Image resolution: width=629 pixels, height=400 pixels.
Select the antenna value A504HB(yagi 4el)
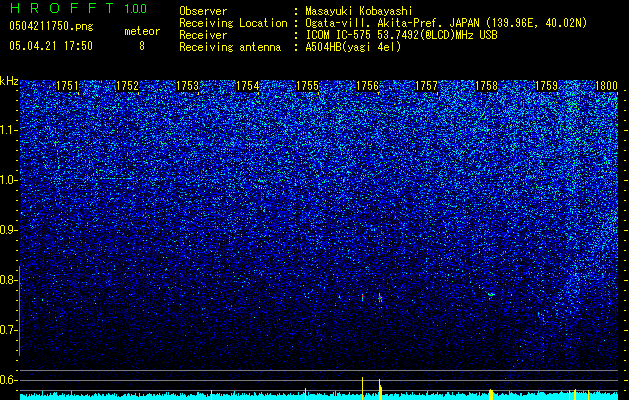[353, 47]
